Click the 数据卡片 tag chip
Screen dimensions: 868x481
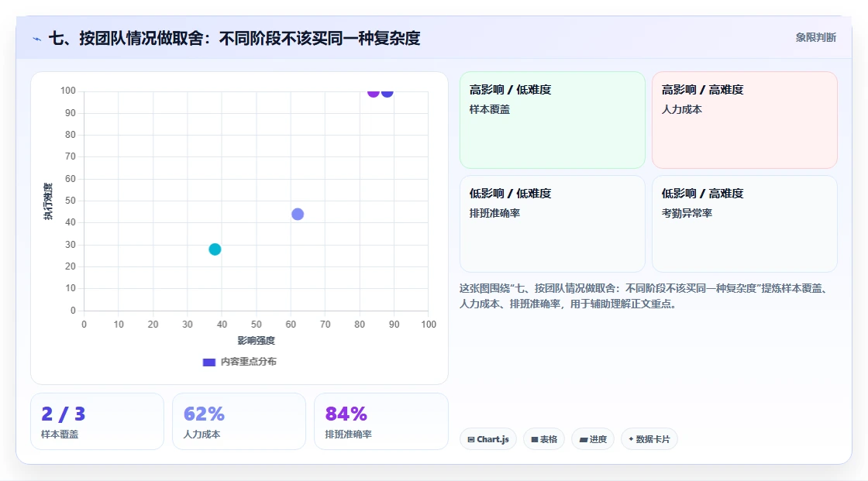point(649,439)
